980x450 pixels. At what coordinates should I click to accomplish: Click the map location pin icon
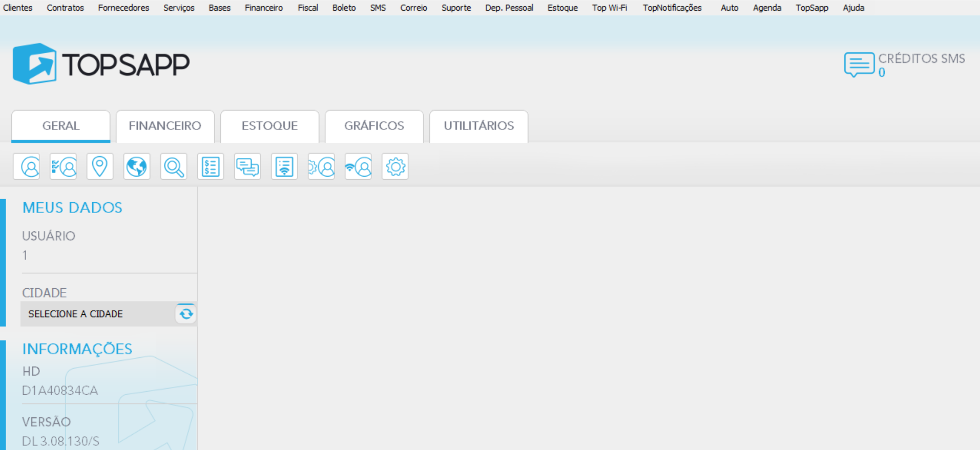[100, 166]
